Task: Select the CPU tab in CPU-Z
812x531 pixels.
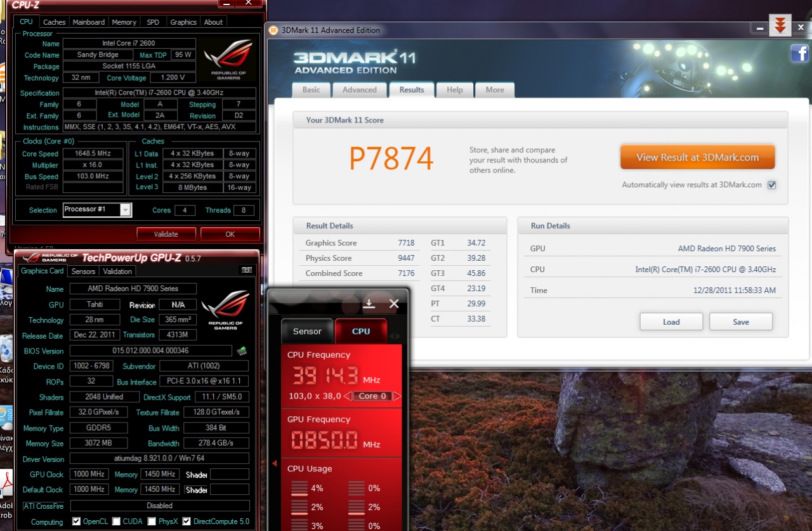Action: [x=27, y=21]
